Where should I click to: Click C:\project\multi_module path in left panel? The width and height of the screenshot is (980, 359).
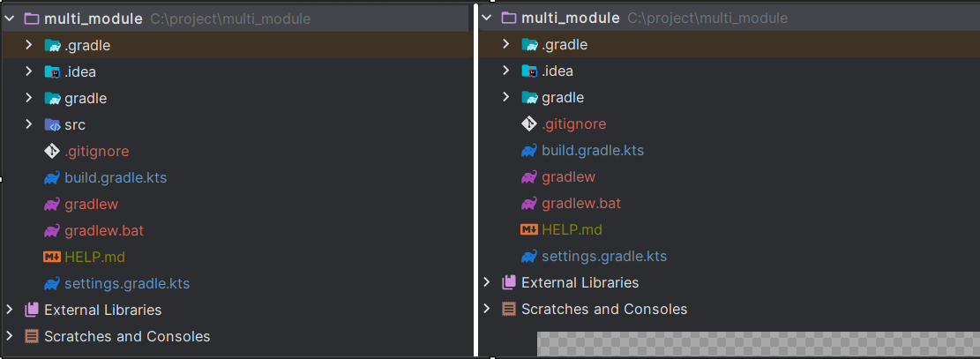pyautogui.click(x=230, y=19)
